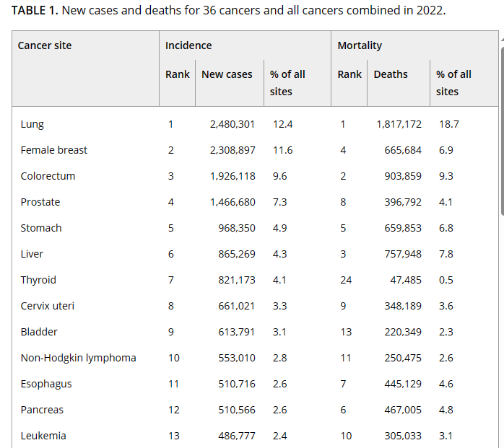Click Thyroid mortality percentage 0.5
Viewport: 504px width, 448px height.
point(446,280)
